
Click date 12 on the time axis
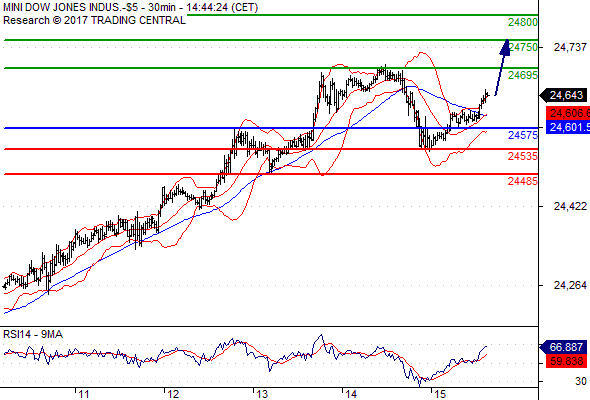click(x=173, y=394)
